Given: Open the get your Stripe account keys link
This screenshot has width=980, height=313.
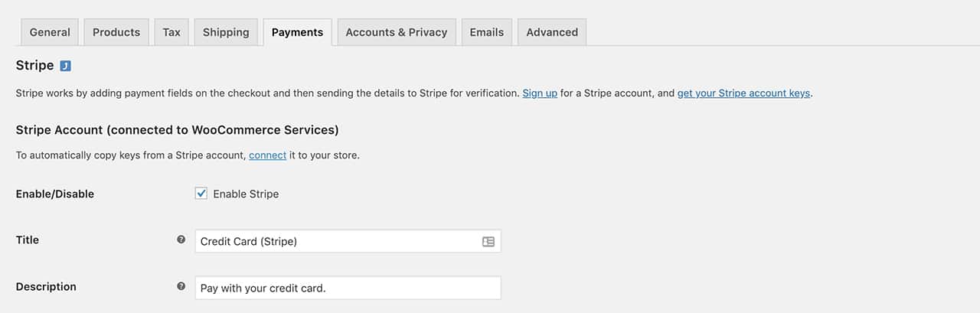Looking at the screenshot, I should click(x=743, y=93).
